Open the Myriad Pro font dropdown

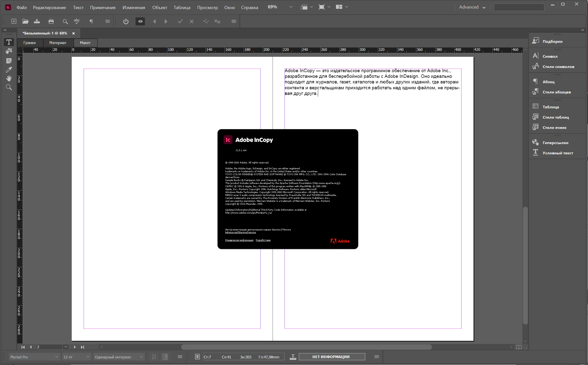[34, 357]
